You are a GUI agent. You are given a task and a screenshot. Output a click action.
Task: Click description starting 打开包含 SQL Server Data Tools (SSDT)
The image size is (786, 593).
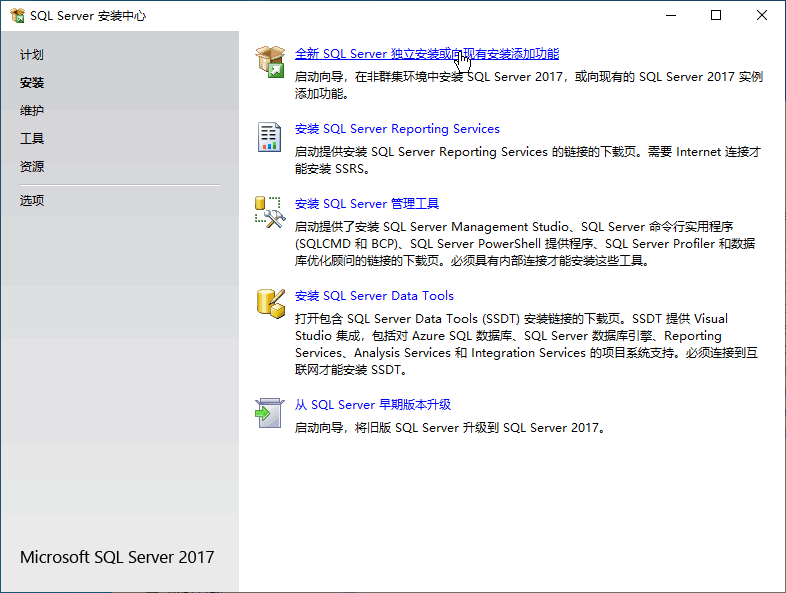[x=526, y=344]
